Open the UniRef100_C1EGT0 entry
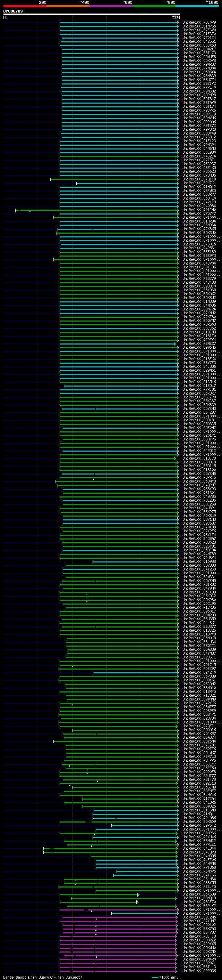 click(199, 34)
